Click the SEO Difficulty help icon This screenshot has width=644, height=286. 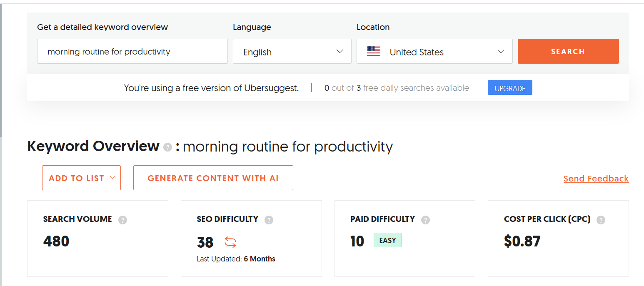click(x=269, y=220)
